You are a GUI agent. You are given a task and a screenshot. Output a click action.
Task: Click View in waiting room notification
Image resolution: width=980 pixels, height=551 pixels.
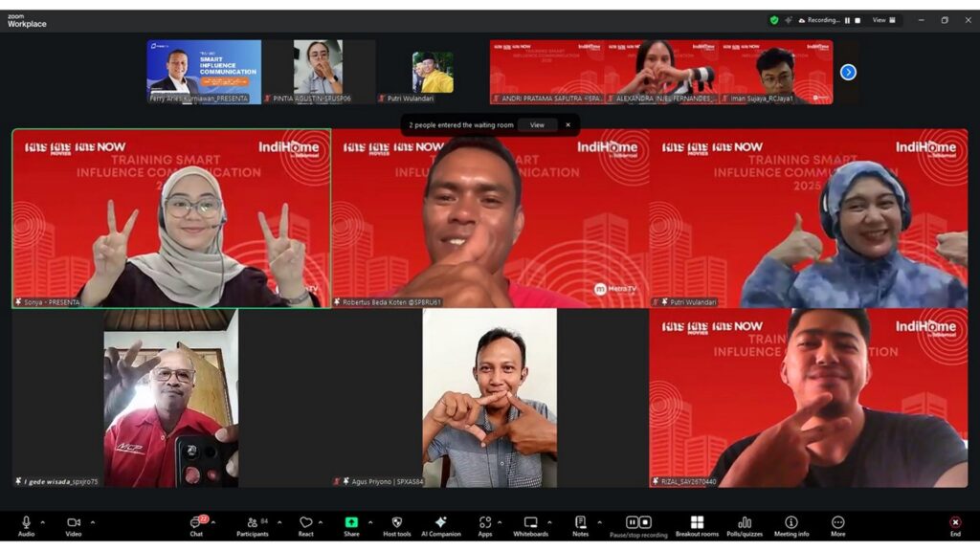click(537, 125)
